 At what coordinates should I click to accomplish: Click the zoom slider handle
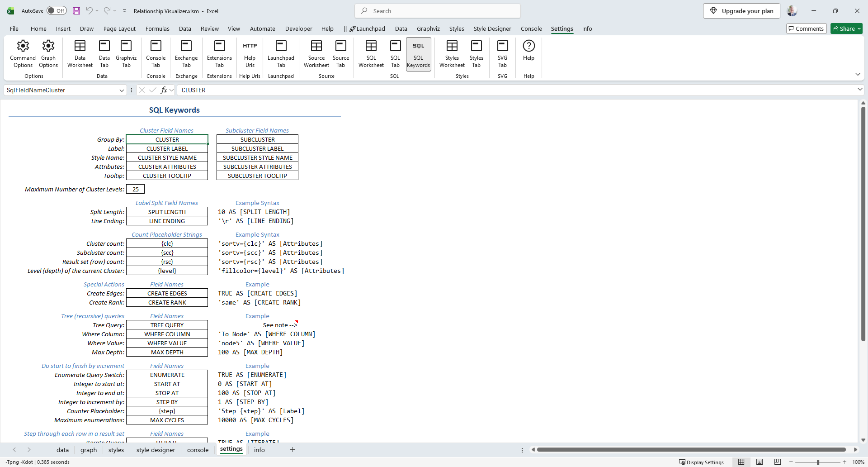[818, 462]
